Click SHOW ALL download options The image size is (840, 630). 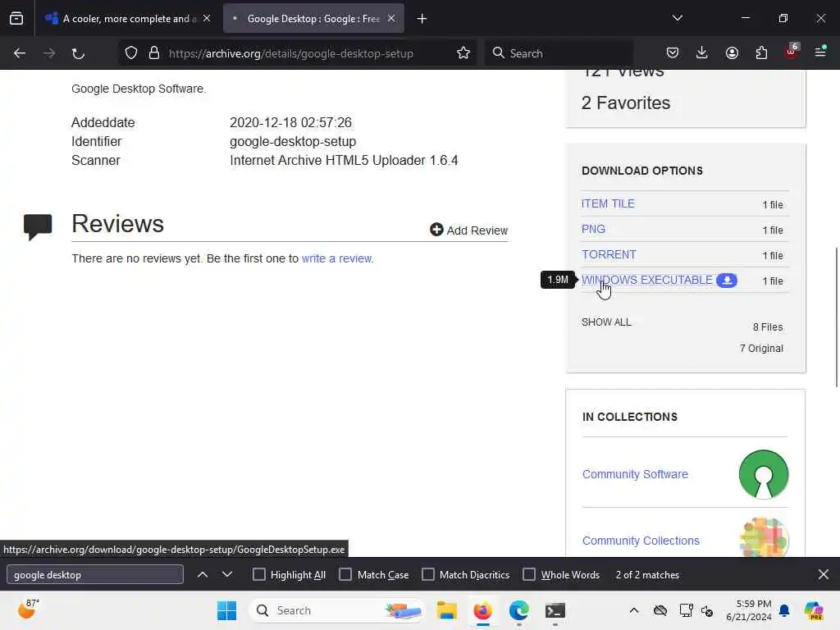pos(606,322)
